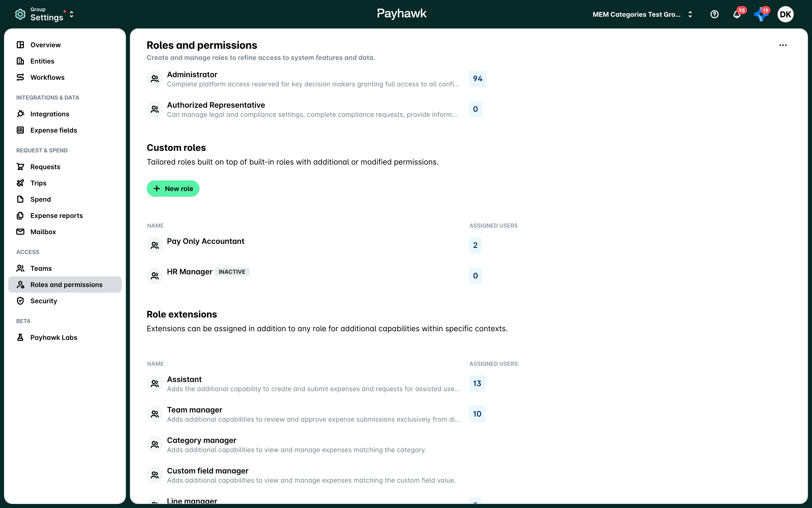Open Teams in sidebar
Image resolution: width=812 pixels, height=508 pixels.
click(65, 268)
